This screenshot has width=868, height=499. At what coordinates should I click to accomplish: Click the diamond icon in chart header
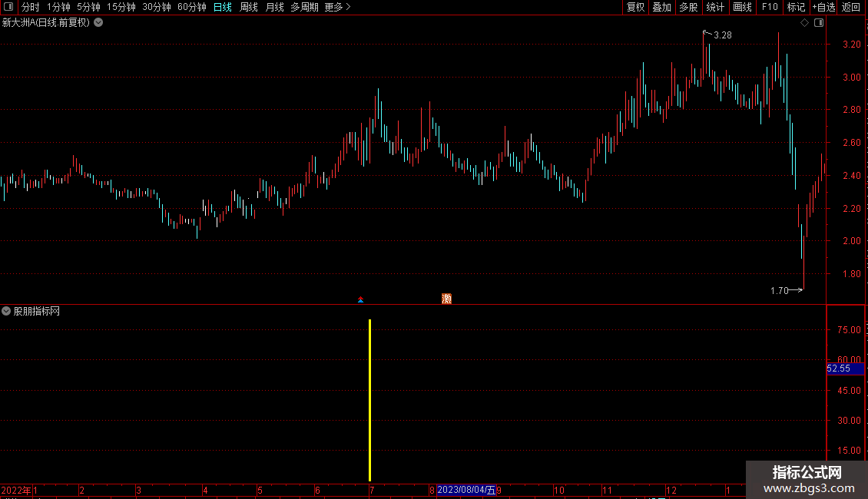tap(805, 23)
